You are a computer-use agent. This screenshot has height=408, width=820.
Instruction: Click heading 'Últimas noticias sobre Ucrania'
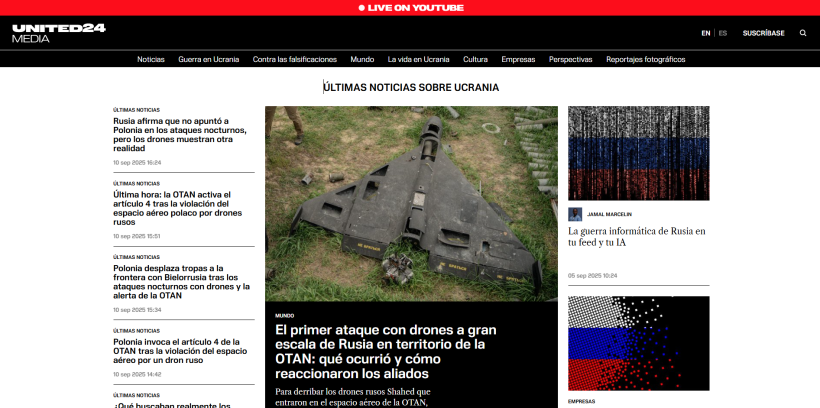pos(411,87)
